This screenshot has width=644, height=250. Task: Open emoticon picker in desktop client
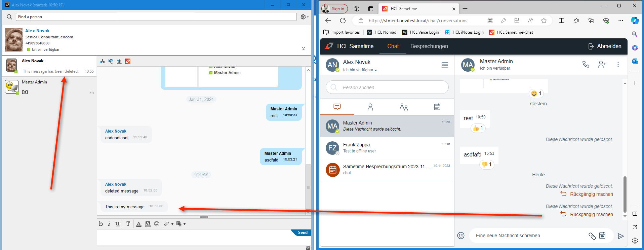coord(157,224)
